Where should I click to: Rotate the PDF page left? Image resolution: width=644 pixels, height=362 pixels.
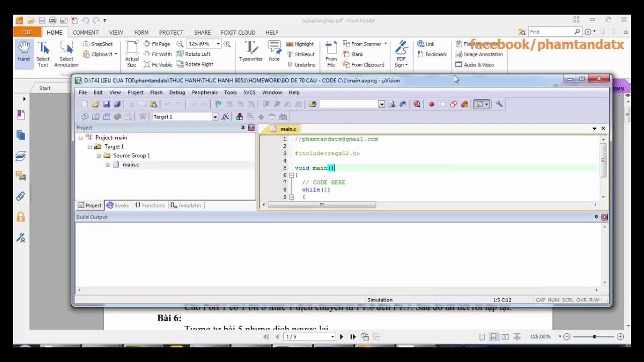pos(194,54)
